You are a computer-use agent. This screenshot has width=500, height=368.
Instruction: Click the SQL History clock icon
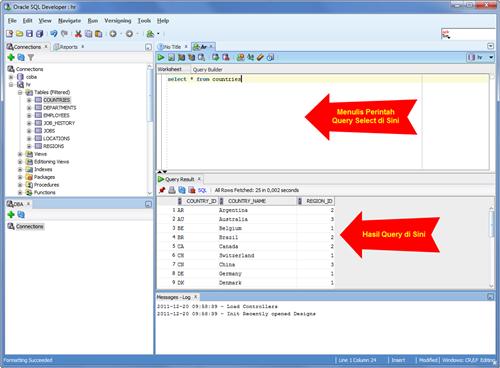pos(270,57)
